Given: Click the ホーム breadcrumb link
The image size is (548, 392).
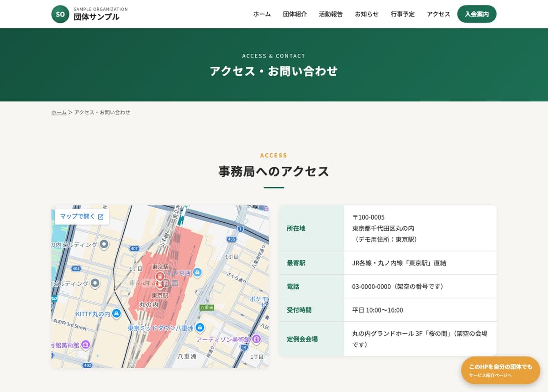Looking at the screenshot, I should coord(59,112).
